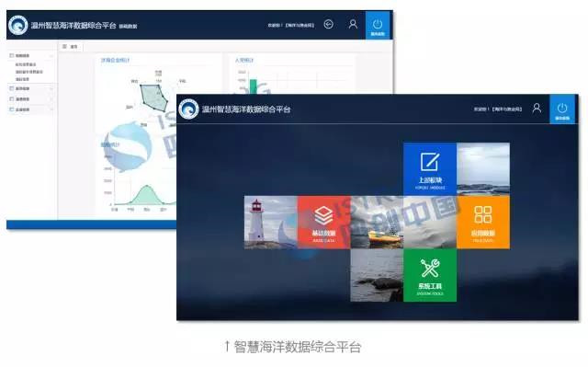This screenshot has height=367, width=588.
Task: Click the power logout button in rear window
Action: pyautogui.click(x=378, y=25)
